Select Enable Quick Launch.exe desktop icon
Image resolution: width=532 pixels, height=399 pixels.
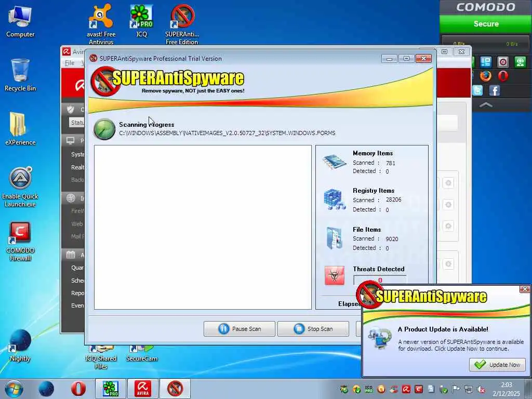[x=20, y=187]
